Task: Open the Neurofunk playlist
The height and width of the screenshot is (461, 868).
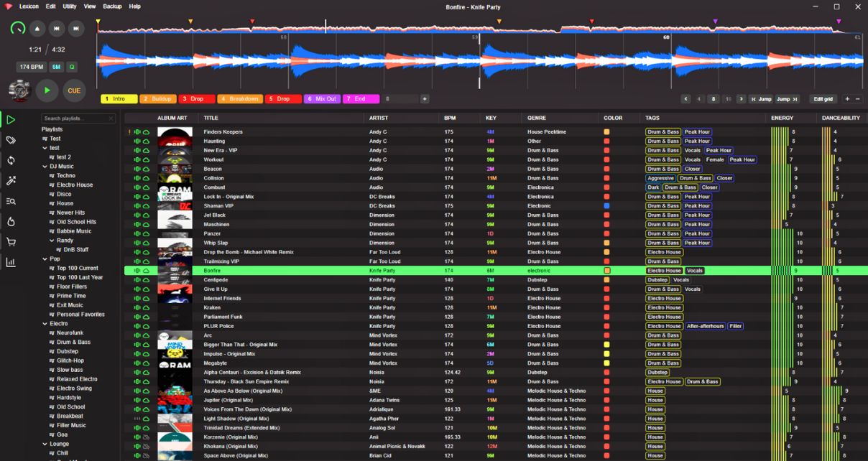Action: click(x=70, y=333)
